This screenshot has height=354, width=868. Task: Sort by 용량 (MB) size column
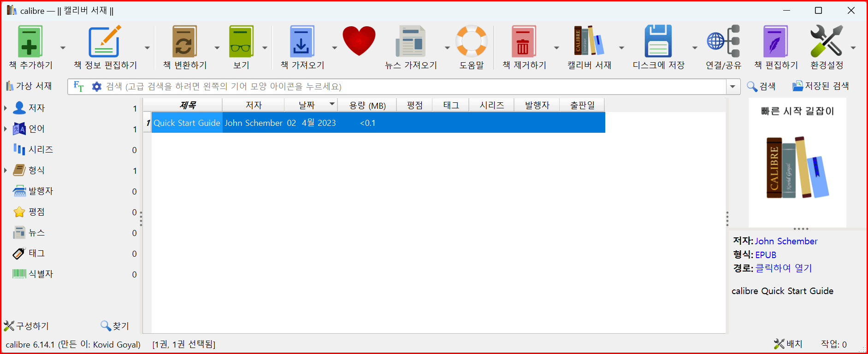367,105
